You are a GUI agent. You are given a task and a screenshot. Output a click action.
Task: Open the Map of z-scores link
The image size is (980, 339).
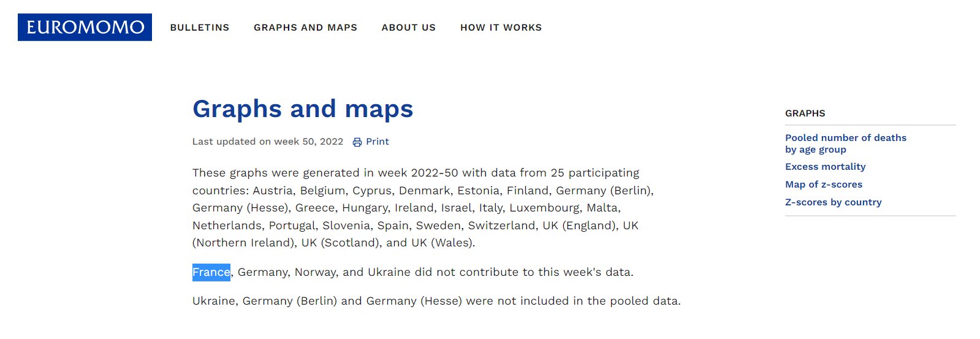[824, 185]
